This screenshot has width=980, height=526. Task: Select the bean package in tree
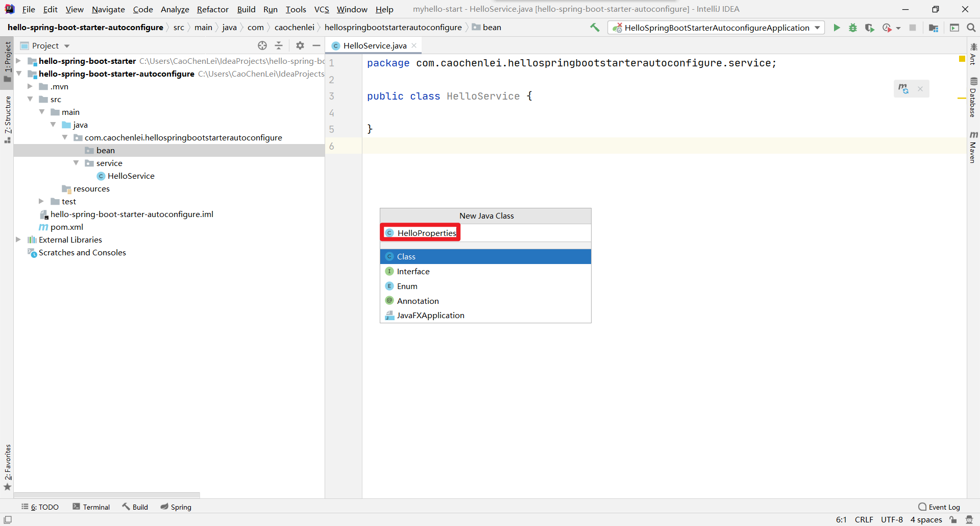point(169,150)
